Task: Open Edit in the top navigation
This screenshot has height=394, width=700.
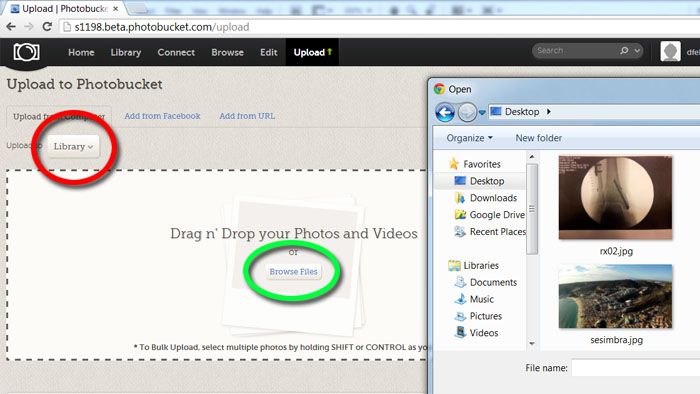Action: 269,52
